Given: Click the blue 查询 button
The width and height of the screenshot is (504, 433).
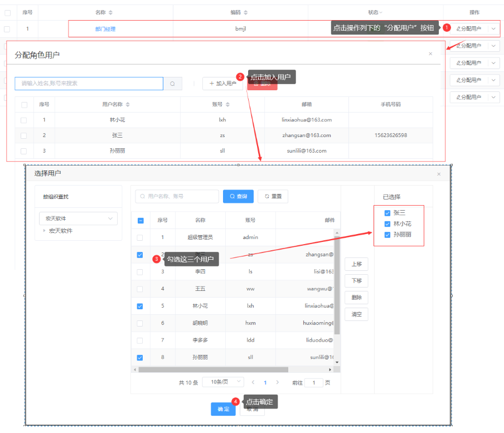Looking at the screenshot, I should point(238,196).
